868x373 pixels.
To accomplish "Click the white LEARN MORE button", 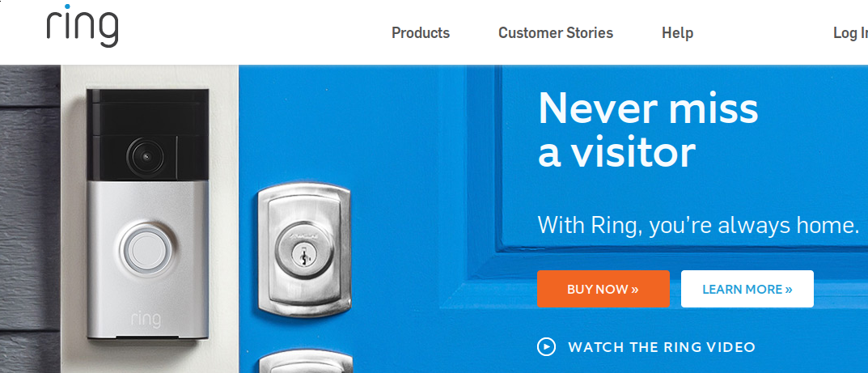I will pos(747,289).
